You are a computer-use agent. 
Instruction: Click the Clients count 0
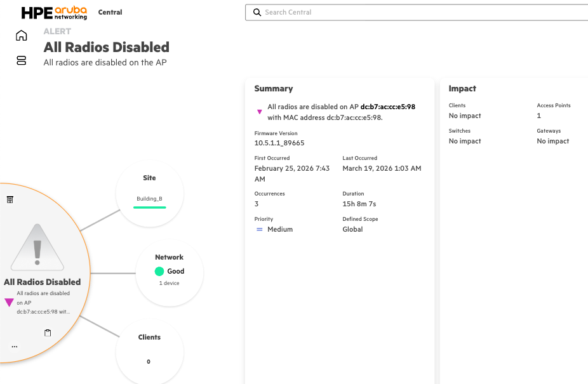[x=149, y=362]
